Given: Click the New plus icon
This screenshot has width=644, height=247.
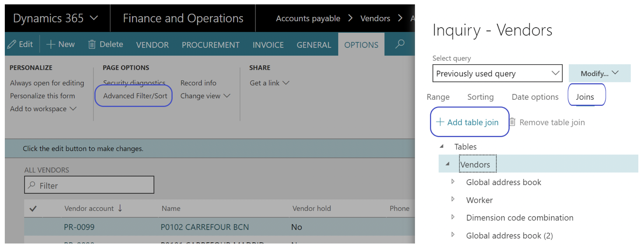Looking at the screenshot, I should tap(50, 44).
